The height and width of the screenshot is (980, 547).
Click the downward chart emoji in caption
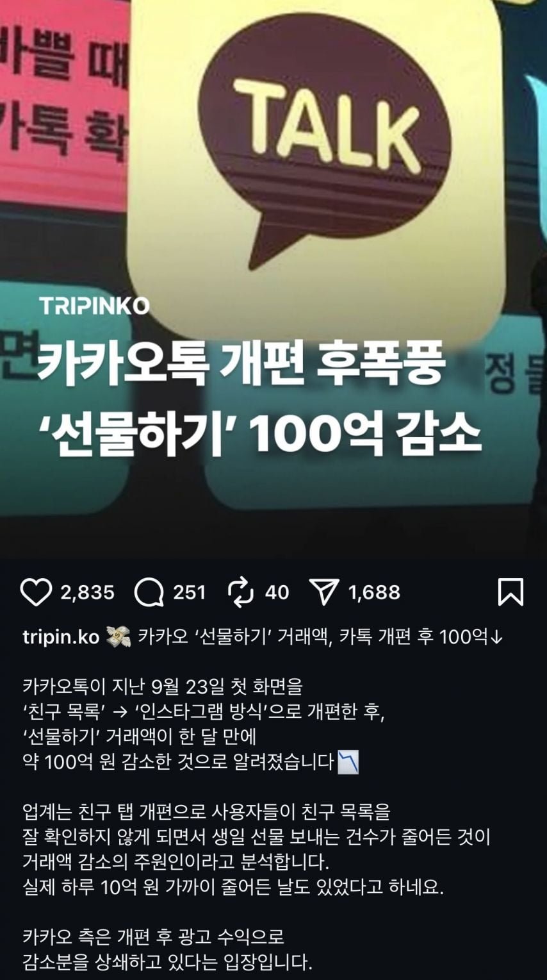pos(348,762)
